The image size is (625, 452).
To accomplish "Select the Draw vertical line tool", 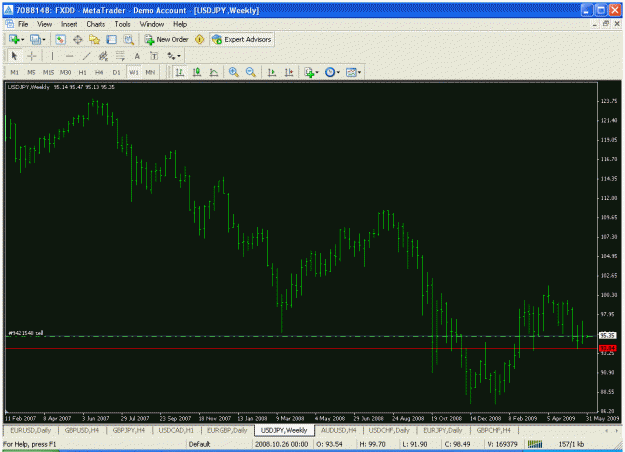I will point(52,56).
